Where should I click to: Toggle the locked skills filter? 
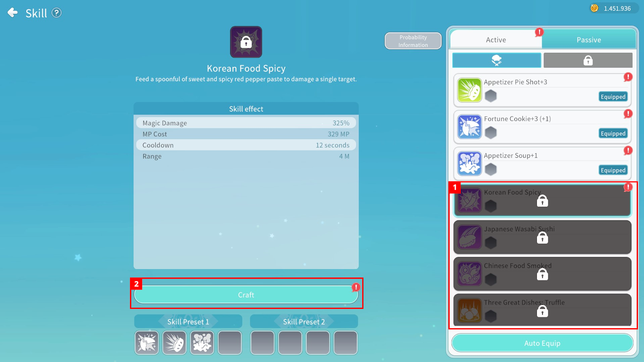[x=588, y=60]
